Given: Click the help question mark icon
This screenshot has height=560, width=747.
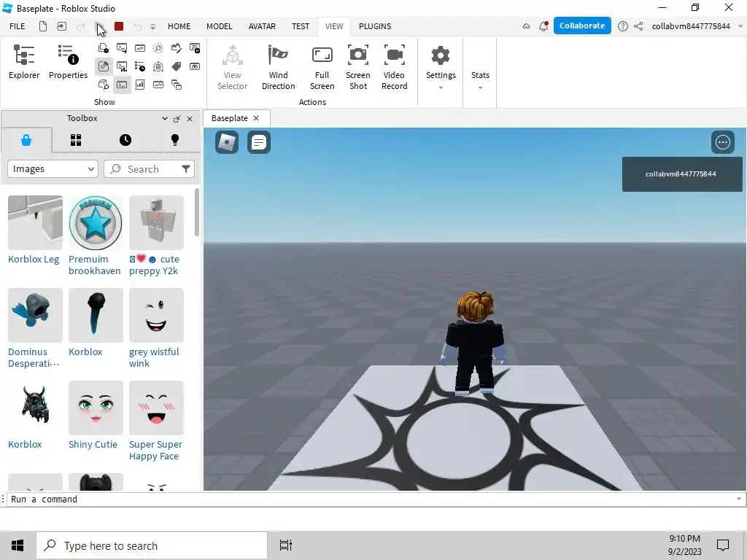Looking at the screenshot, I should 623,26.
